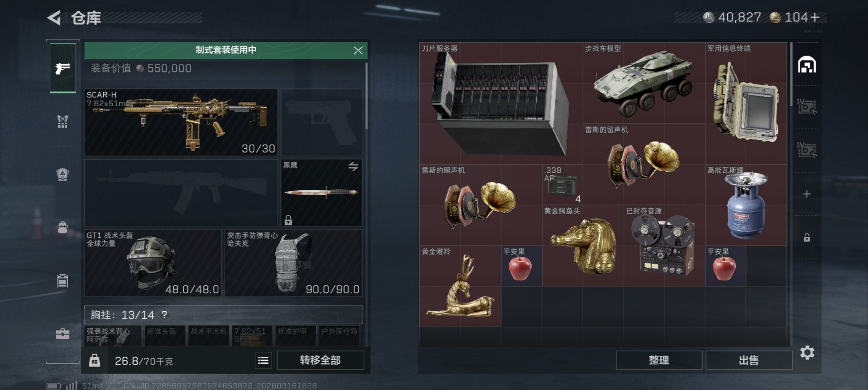Open the first IV safe box icon
This screenshot has width=868, height=390.
click(x=807, y=107)
